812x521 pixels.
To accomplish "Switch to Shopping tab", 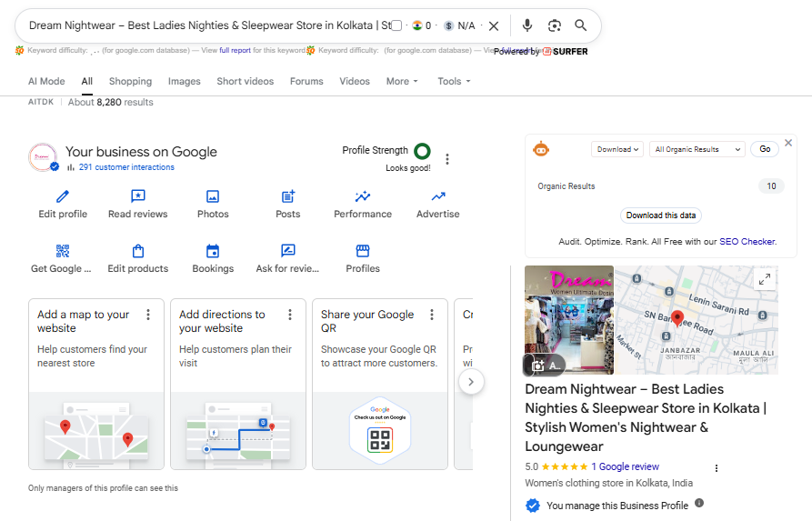I will pyautogui.click(x=131, y=81).
